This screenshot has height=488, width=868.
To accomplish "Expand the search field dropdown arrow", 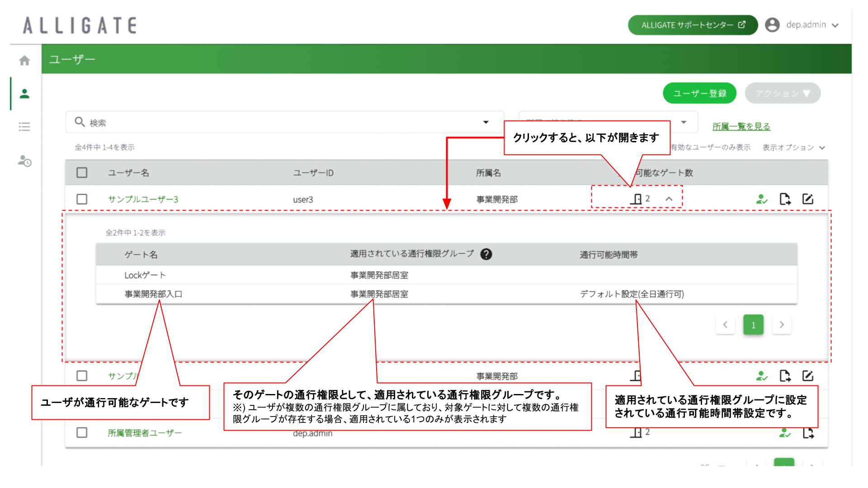I will 486,122.
